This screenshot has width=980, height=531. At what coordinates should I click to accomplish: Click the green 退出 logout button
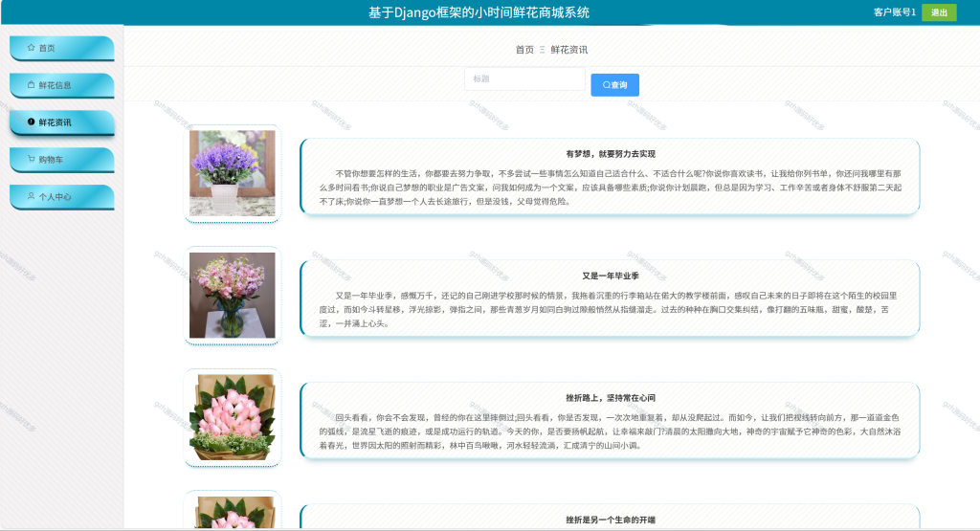coord(939,12)
